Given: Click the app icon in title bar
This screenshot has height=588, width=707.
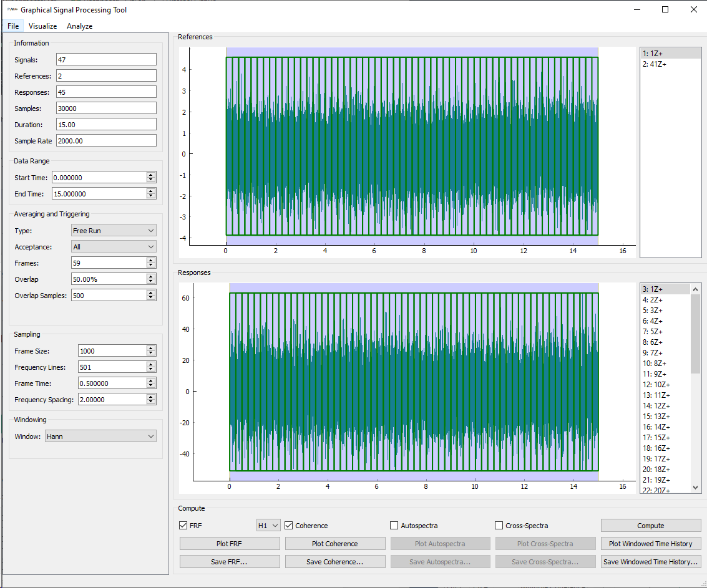Looking at the screenshot, I should coord(11,9).
